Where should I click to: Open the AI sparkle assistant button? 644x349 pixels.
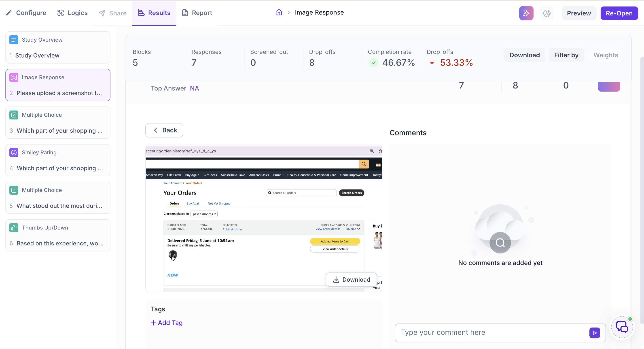pyautogui.click(x=526, y=13)
